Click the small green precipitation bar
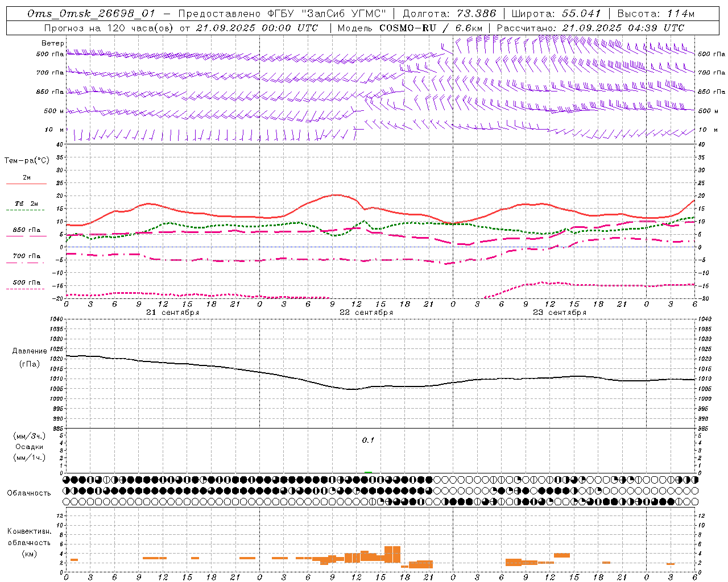 (x=368, y=472)
